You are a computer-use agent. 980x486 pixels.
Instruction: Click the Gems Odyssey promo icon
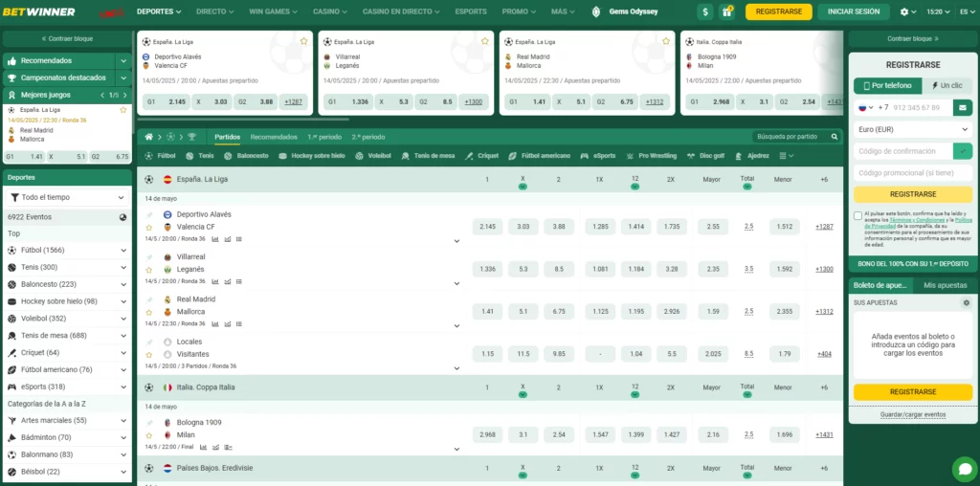(x=595, y=11)
